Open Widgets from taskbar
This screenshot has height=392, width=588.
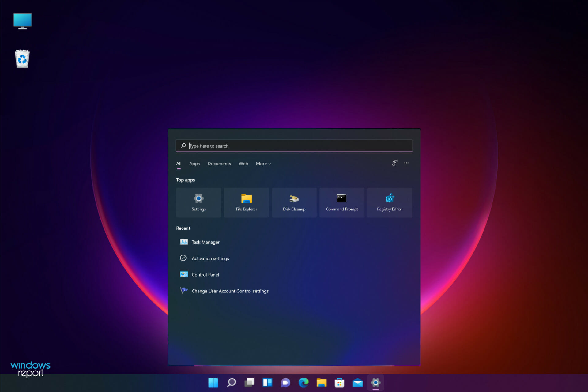[267, 383]
